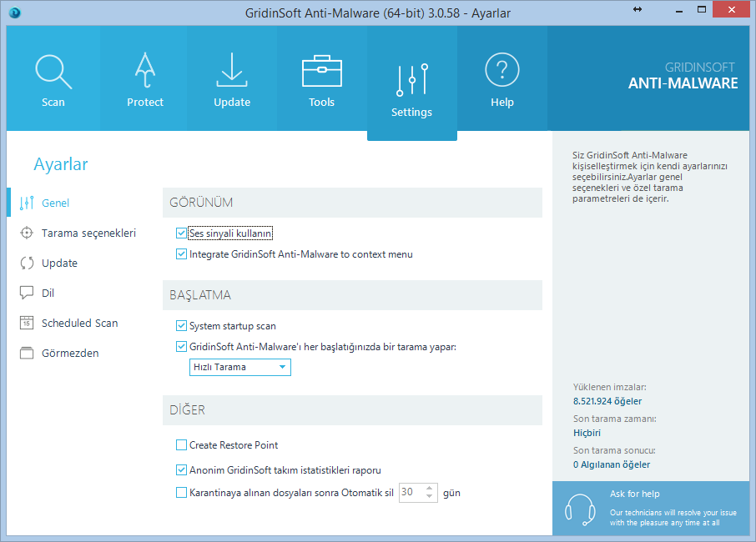Switch to the Protect tab label
Image resolution: width=756 pixels, height=542 pixels.
click(x=145, y=102)
